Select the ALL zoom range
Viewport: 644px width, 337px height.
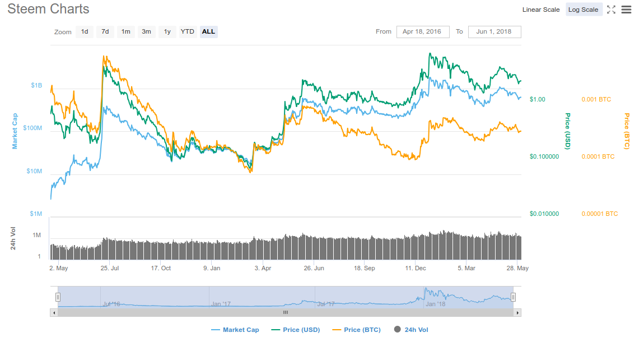point(209,32)
